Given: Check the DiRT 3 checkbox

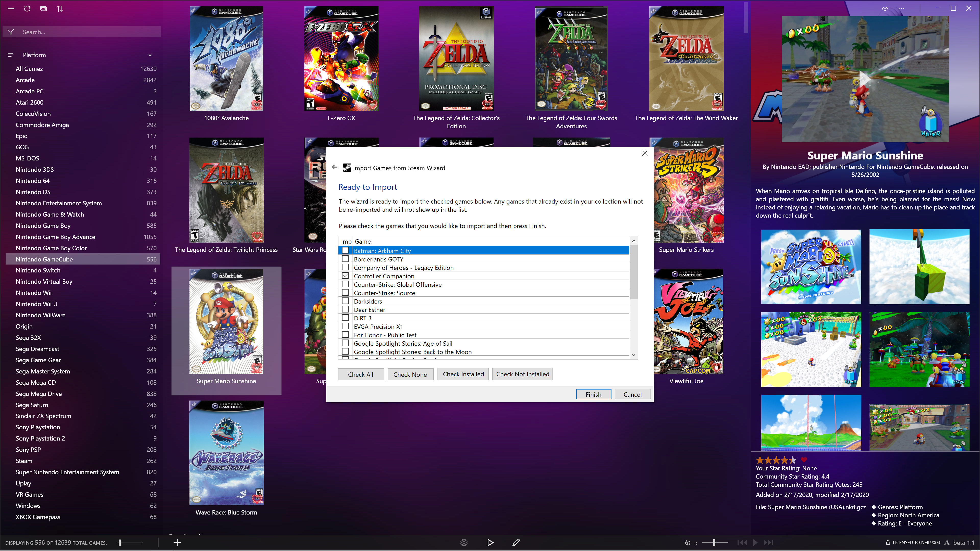Looking at the screenshot, I should click(345, 318).
